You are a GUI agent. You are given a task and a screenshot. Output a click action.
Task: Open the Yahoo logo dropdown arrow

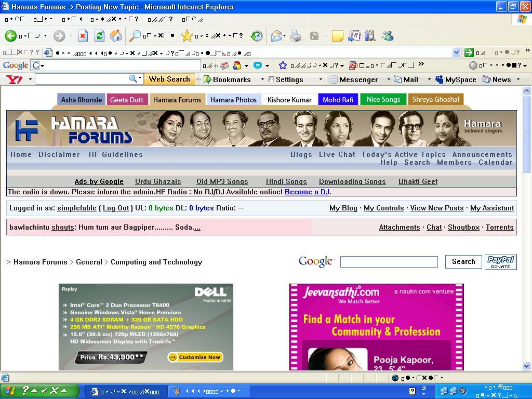tap(30, 79)
